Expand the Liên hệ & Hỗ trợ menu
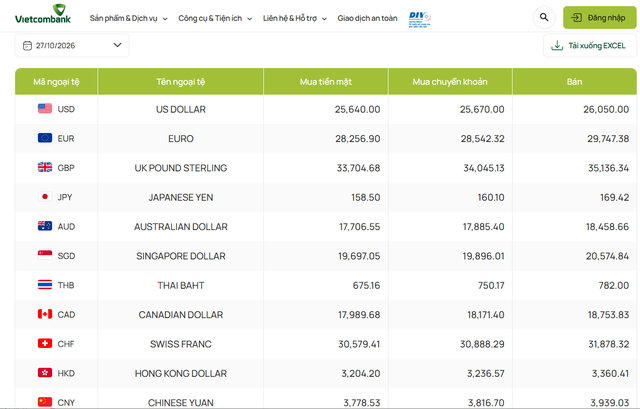 (x=295, y=18)
